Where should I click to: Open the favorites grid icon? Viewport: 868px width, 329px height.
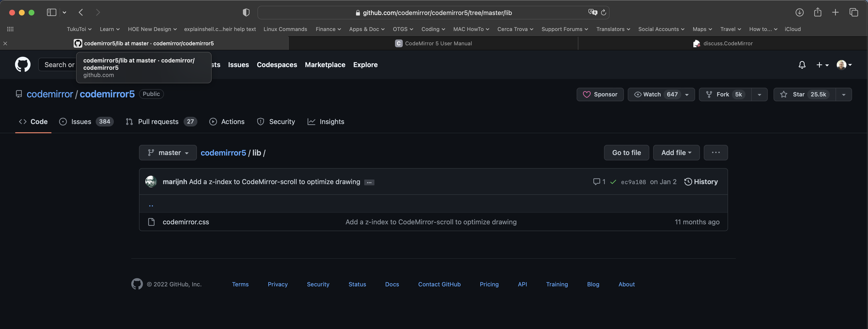pyautogui.click(x=10, y=29)
